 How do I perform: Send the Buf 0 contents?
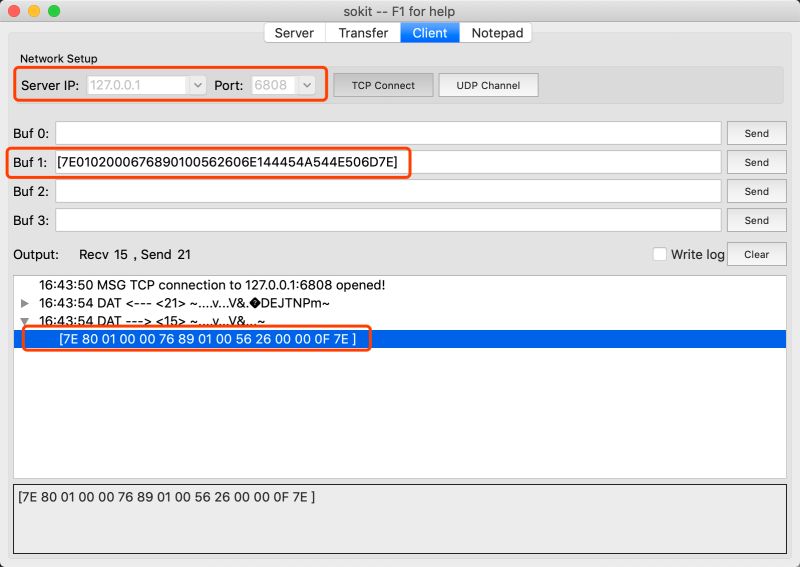756,133
